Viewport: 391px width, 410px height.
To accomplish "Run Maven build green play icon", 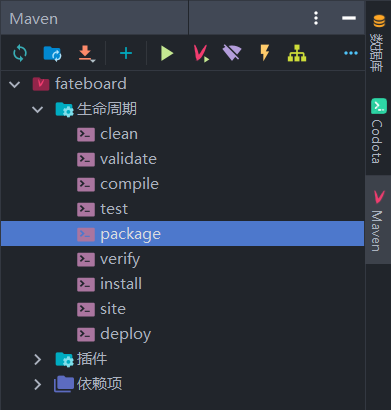I will click(167, 53).
